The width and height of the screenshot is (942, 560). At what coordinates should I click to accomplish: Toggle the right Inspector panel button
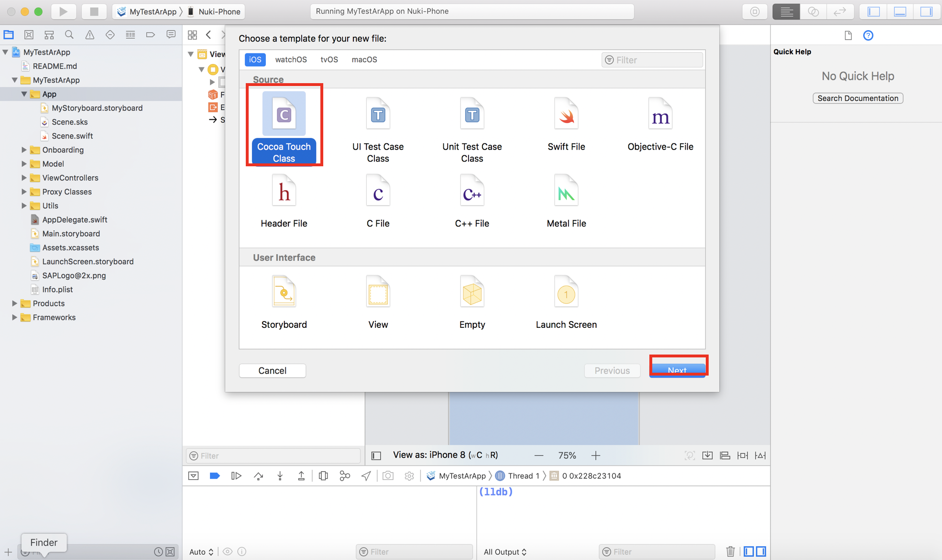[926, 11]
